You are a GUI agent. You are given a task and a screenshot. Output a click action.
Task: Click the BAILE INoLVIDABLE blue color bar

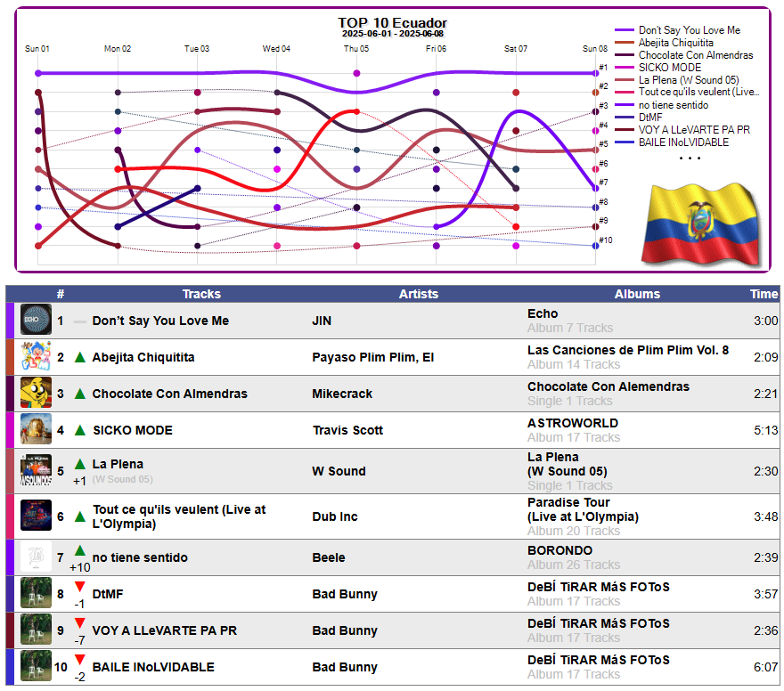pyautogui.click(x=10, y=667)
